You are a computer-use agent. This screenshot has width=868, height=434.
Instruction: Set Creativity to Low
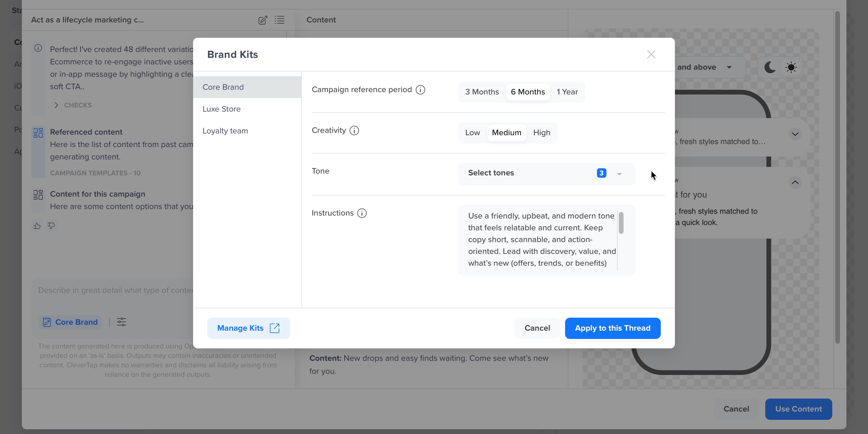coord(472,133)
